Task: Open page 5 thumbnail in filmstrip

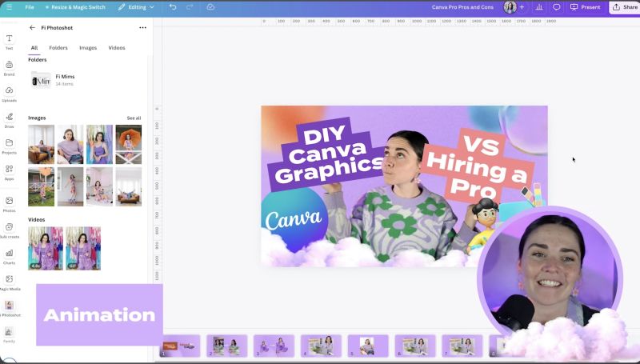Action: (368, 346)
